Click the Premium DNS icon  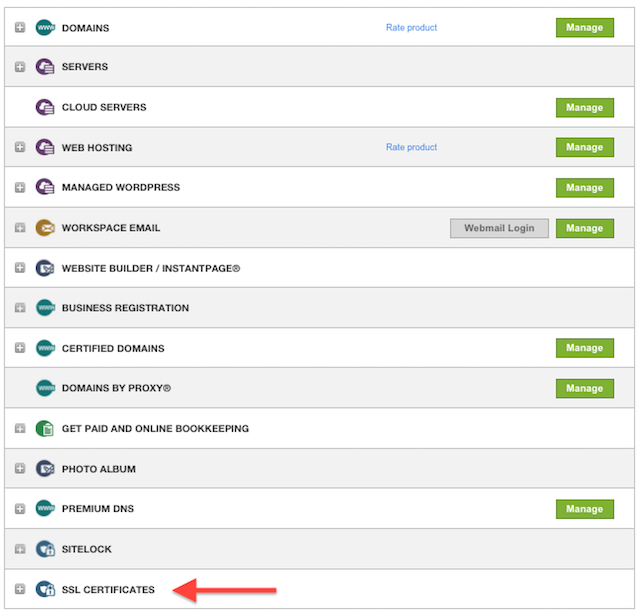click(x=45, y=508)
